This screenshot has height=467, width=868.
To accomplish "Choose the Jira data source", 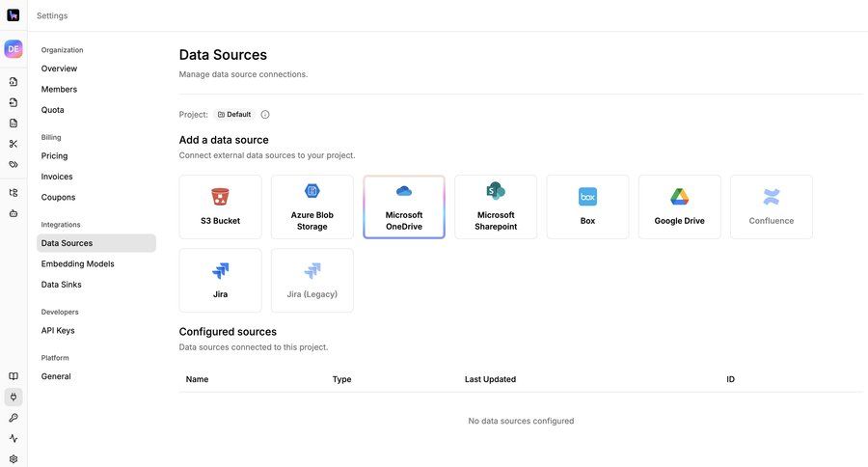I will pos(220,280).
